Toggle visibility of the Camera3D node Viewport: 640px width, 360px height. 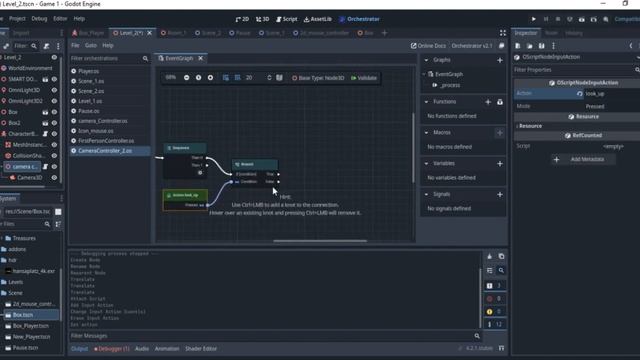point(54,178)
